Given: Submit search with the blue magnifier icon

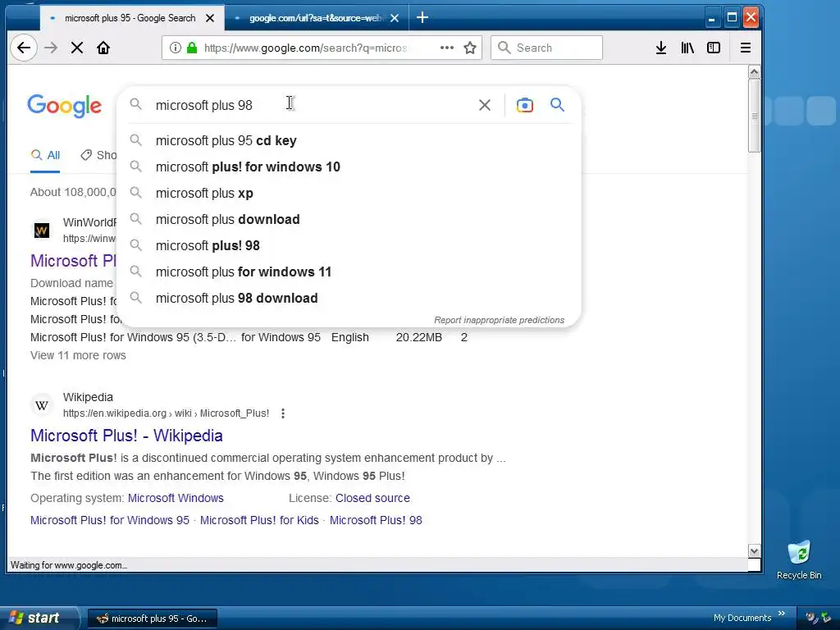Looking at the screenshot, I should pos(557,105).
